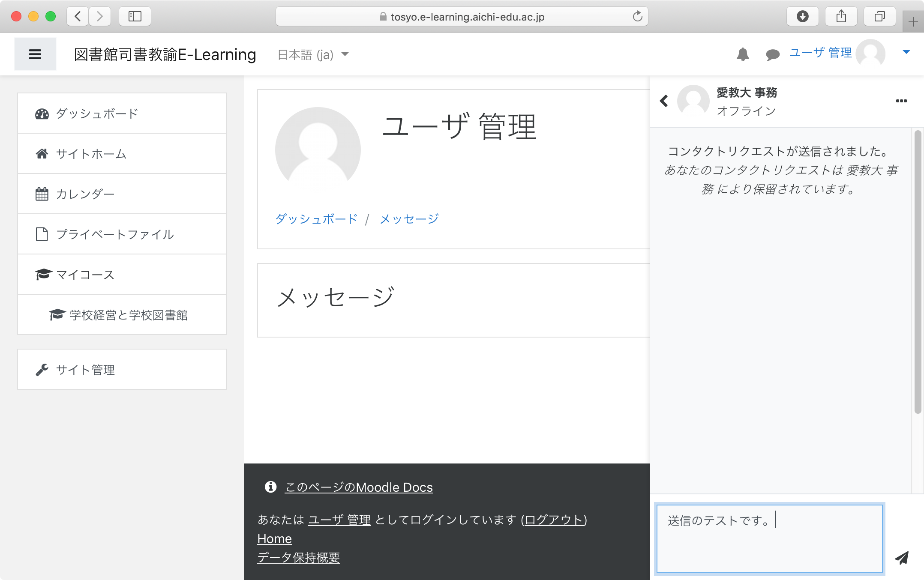Click the メッセージ breadcrumb link
The width and height of the screenshot is (924, 580).
click(409, 219)
